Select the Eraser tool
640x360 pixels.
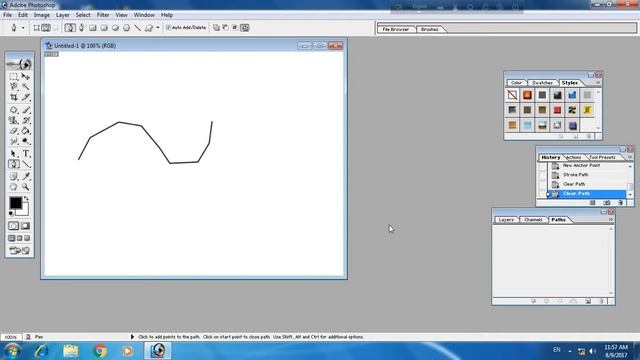click(x=13, y=131)
